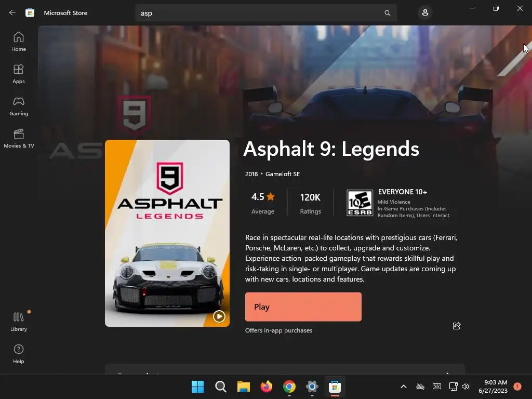
Task: Click the ESRB Everyone 10+ rating badge
Action: (x=360, y=203)
